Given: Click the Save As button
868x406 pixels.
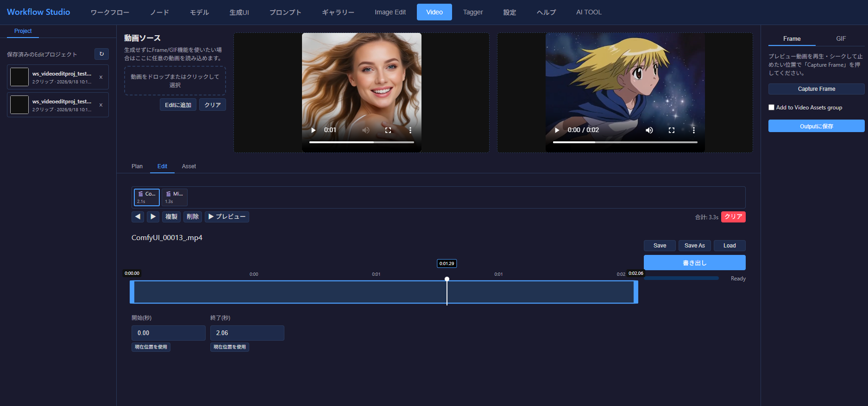Looking at the screenshot, I should click(694, 246).
